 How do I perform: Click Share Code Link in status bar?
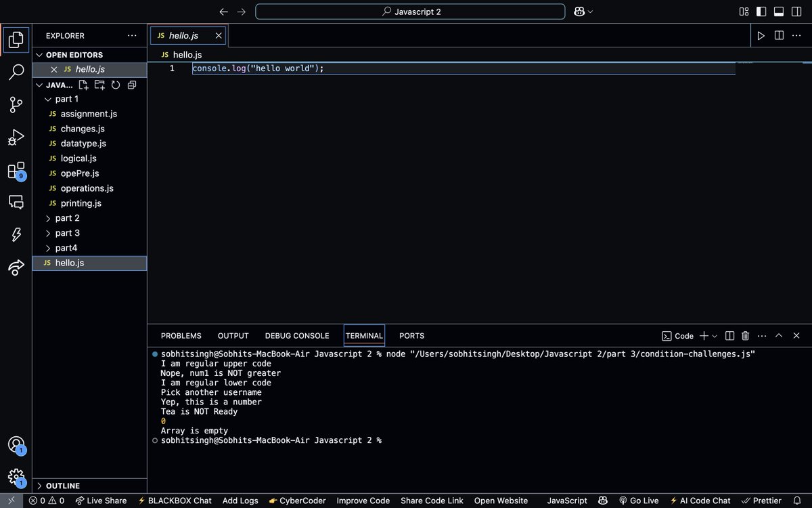(x=432, y=501)
